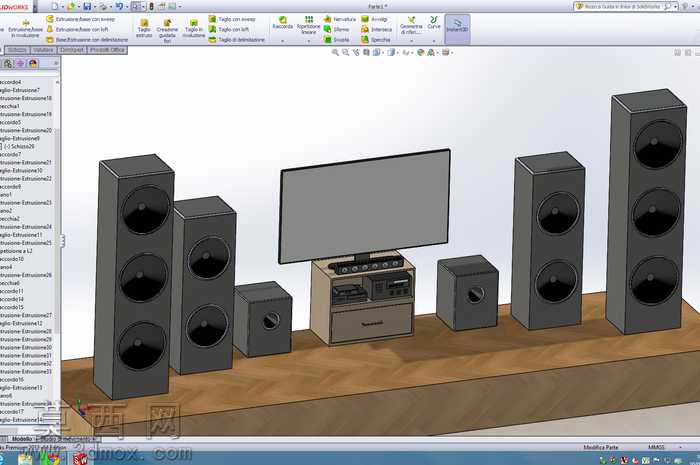Open the View orientation dropdown

point(378,53)
